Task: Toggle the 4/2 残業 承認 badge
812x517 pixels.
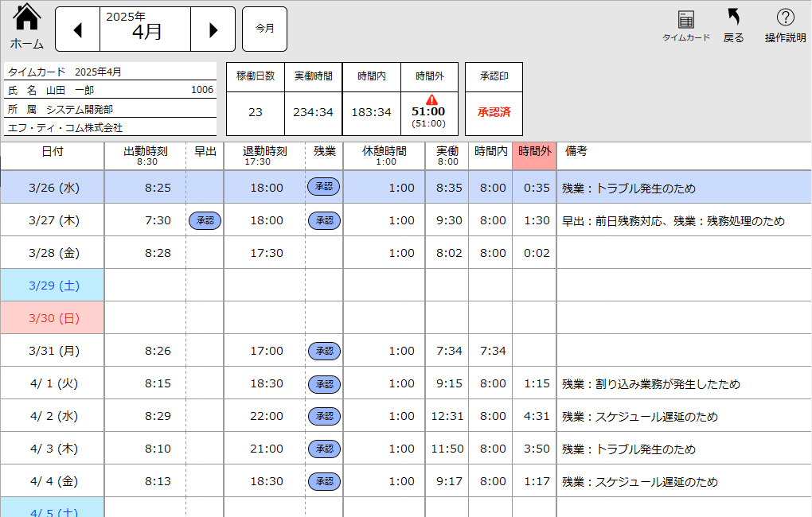Action: (x=324, y=416)
